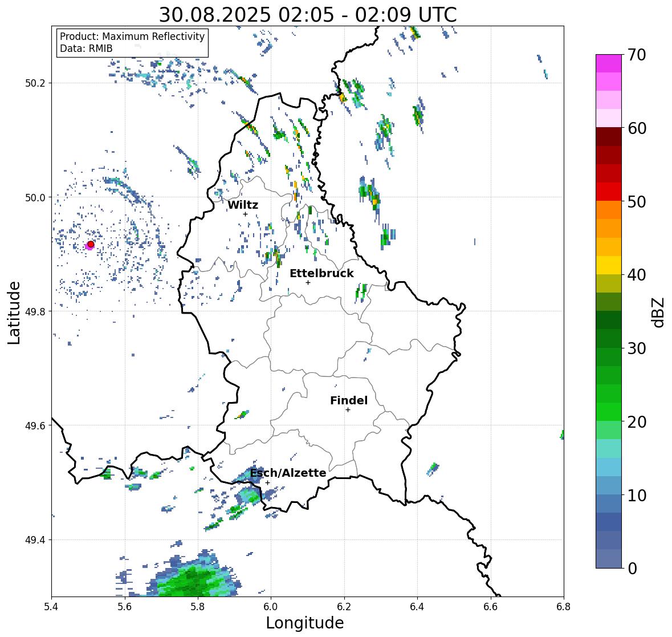Click the Latitude axis label

coord(14,313)
